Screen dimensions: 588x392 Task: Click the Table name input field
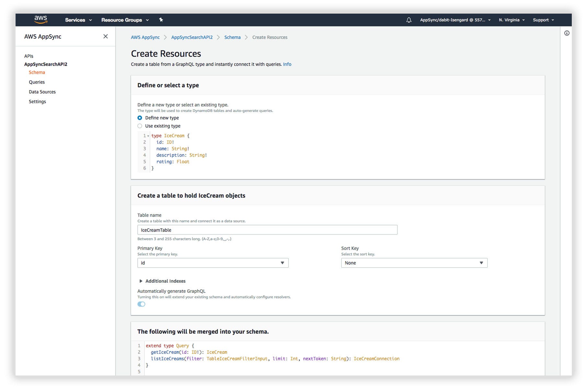coord(267,230)
